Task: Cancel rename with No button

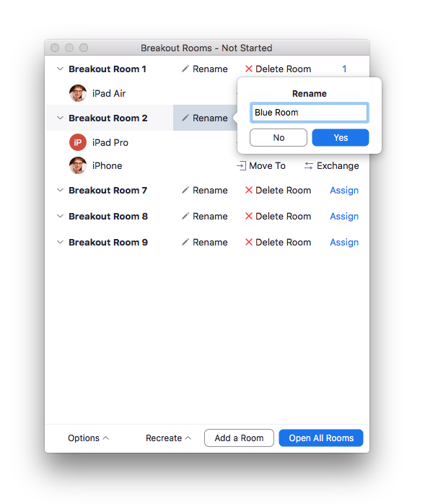Action: pyautogui.click(x=279, y=138)
